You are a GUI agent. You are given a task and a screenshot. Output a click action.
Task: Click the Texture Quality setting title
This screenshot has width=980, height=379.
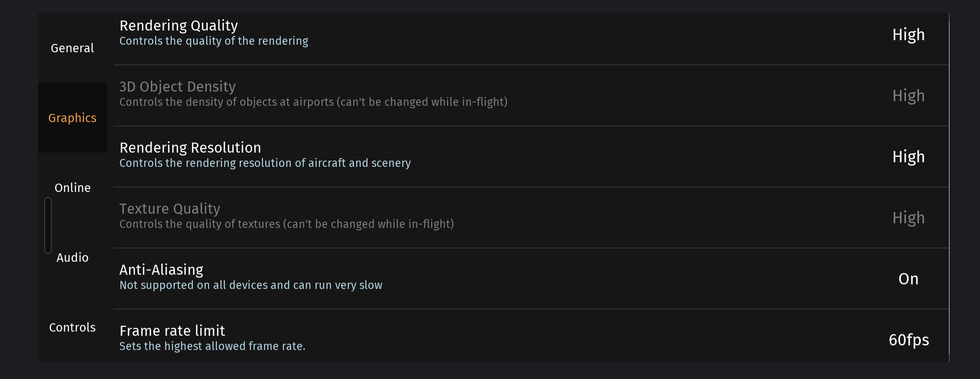tap(170, 209)
